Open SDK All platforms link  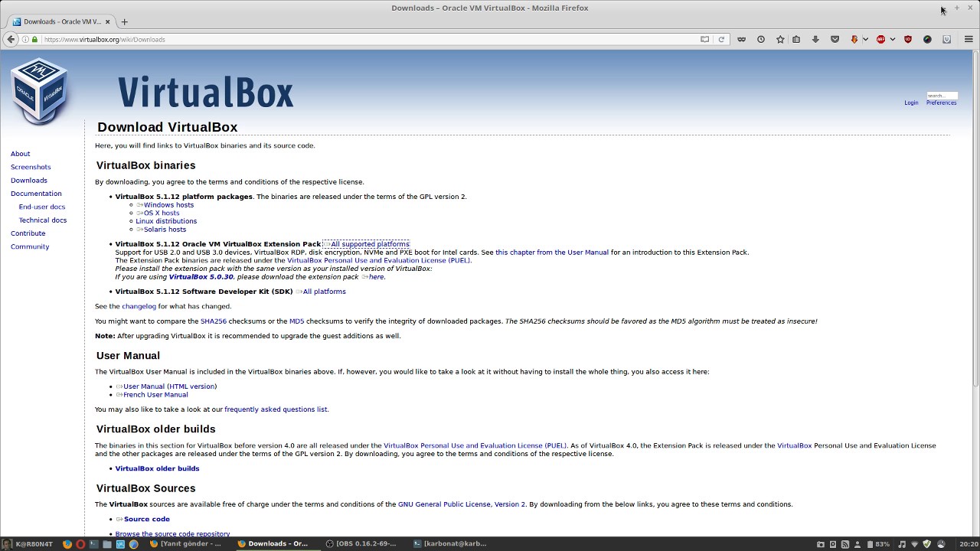point(324,292)
